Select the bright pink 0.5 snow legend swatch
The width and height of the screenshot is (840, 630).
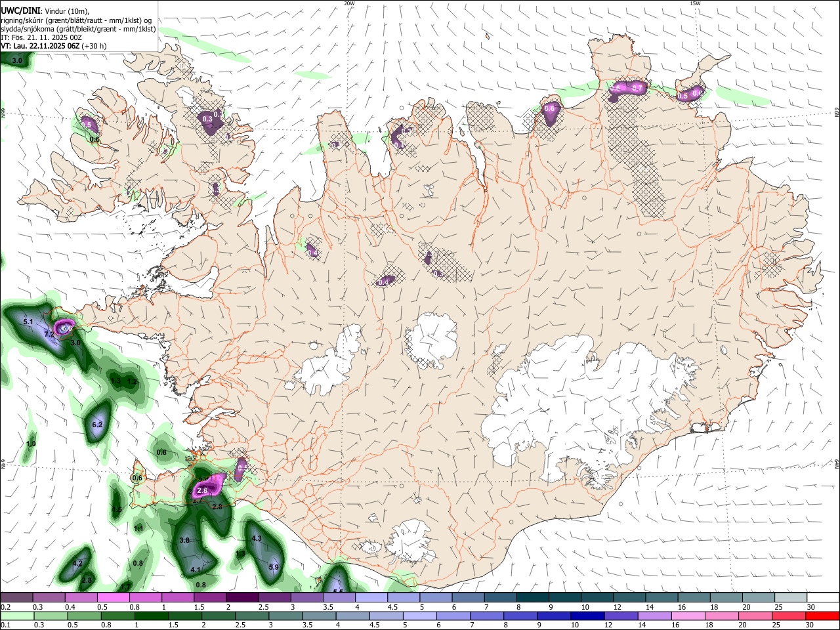coord(113,597)
